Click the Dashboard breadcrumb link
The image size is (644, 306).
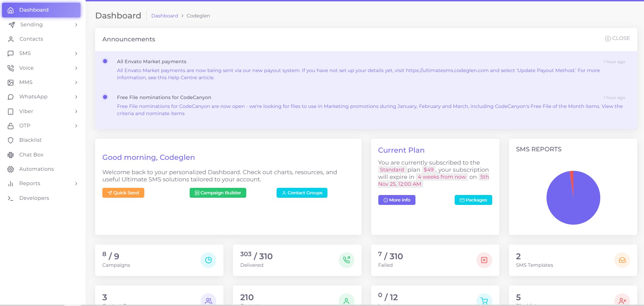164,16
